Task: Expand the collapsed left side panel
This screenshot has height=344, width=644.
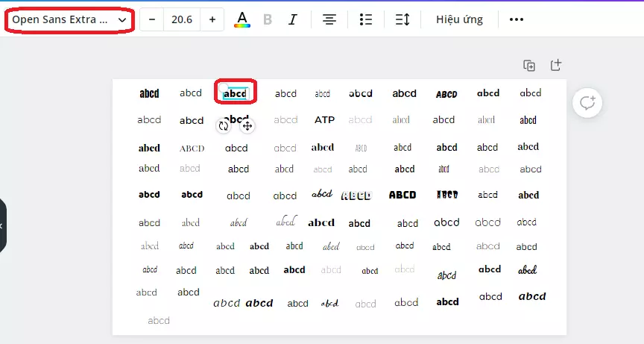Action: [x=2, y=225]
